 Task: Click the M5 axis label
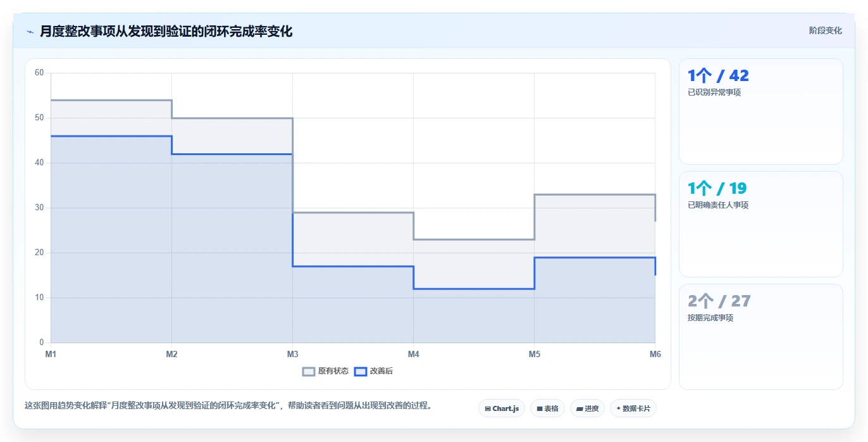(x=535, y=354)
